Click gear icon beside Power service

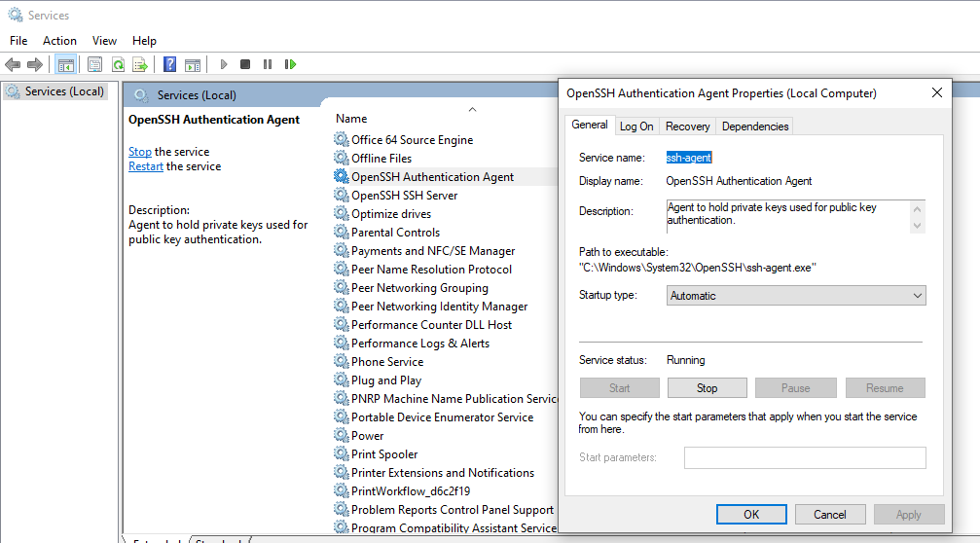pos(341,435)
